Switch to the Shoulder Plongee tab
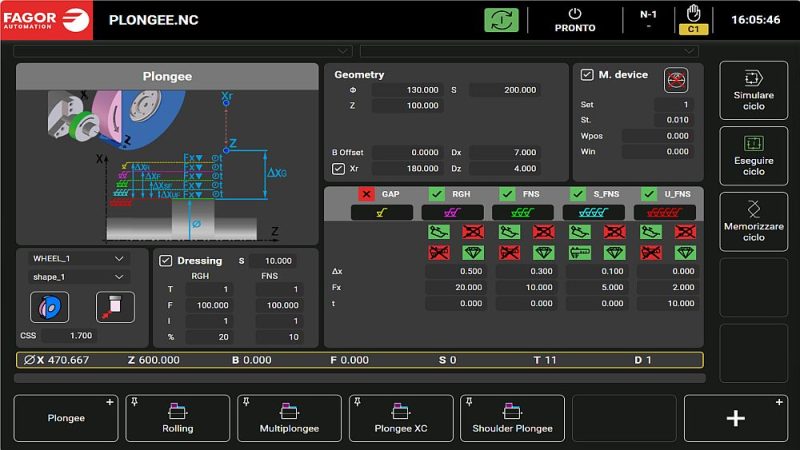 point(512,418)
